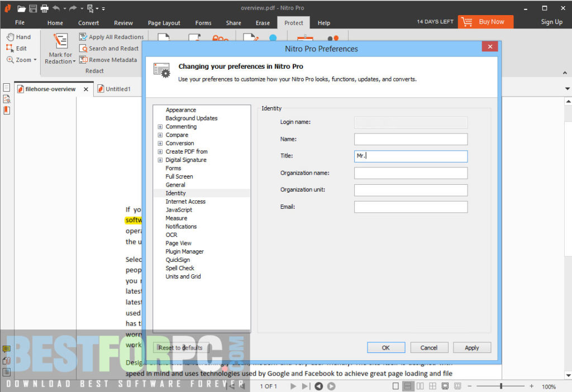Select Internet Access in preferences list
The image size is (572, 392).
(185, 201)
